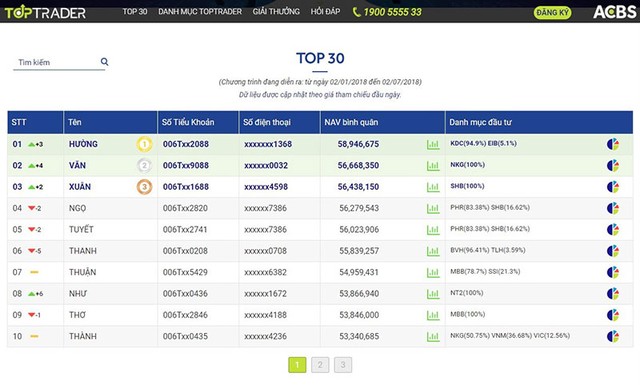Click the search magnifier icon
This screenshot has height=385, width=640.
(104, 62)
